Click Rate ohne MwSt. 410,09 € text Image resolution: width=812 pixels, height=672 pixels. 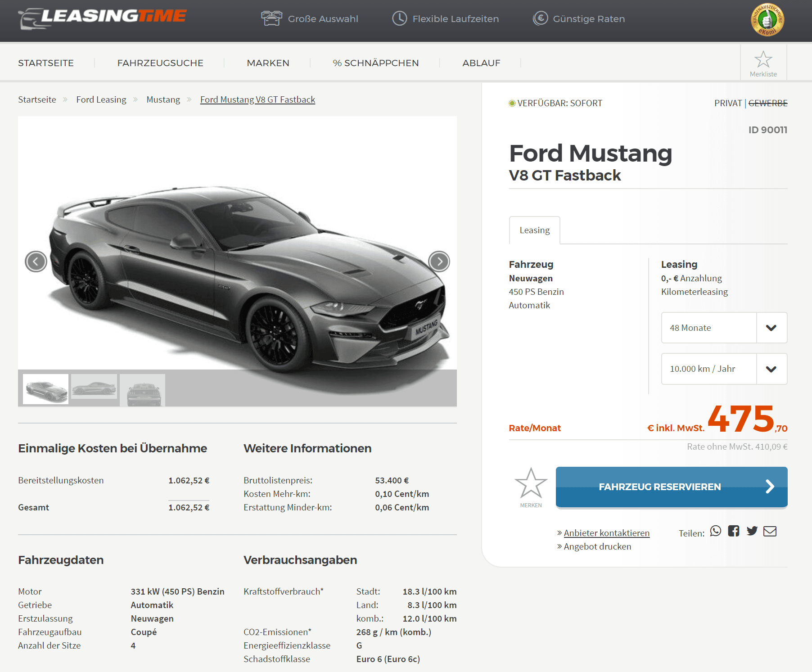tap(737, 446)
